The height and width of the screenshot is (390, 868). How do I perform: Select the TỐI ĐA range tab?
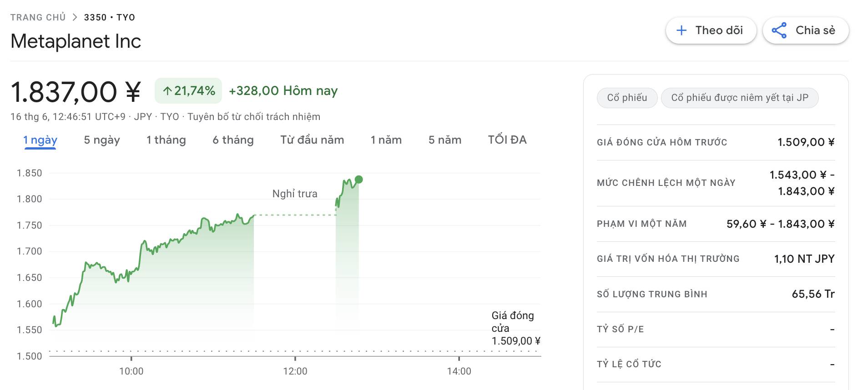point(507,140)
